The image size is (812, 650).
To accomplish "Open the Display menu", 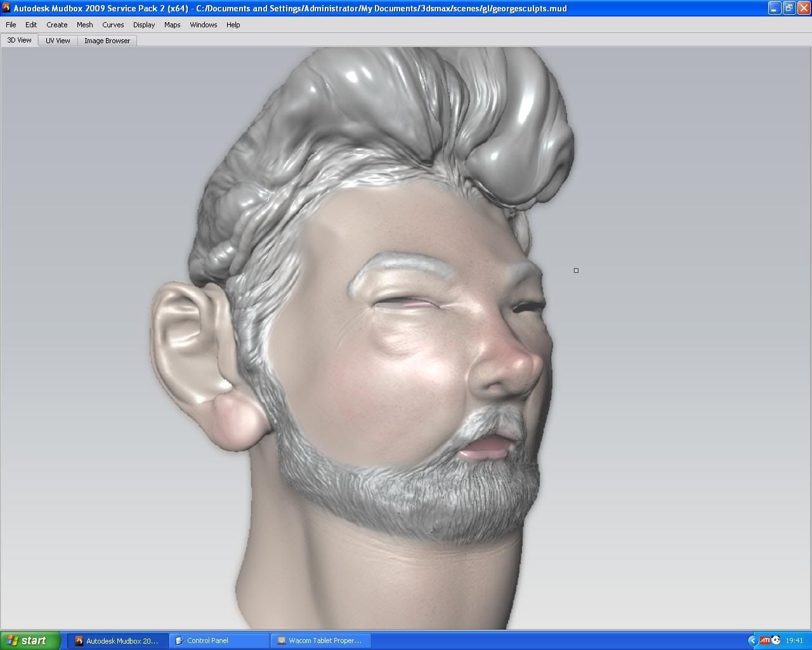I will coord(144,25).
